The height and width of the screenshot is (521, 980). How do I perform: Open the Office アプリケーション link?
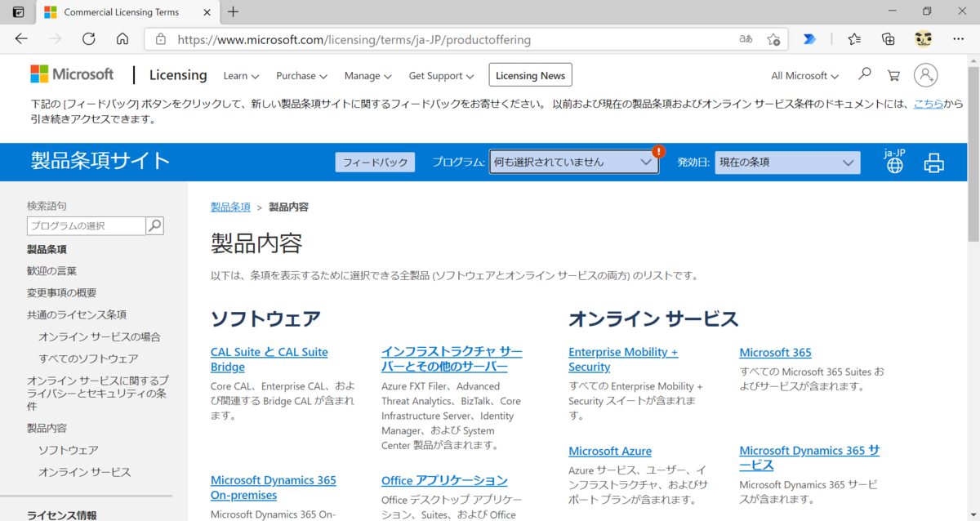pos(444,480)
